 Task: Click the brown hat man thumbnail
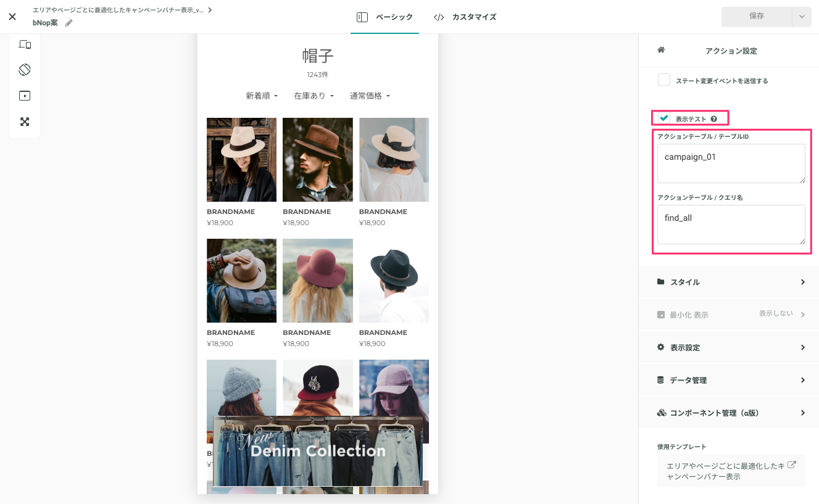pyautogui.click(x=318, y=160)
